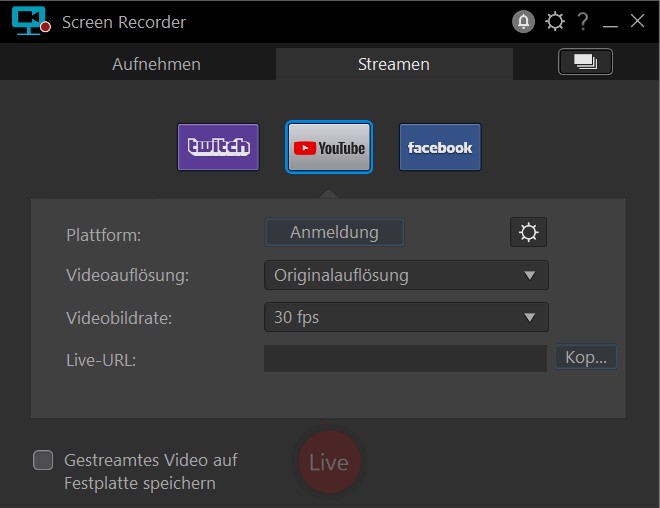
Task: Click the Screen Recorder app logo
Action: coord(31,21)
